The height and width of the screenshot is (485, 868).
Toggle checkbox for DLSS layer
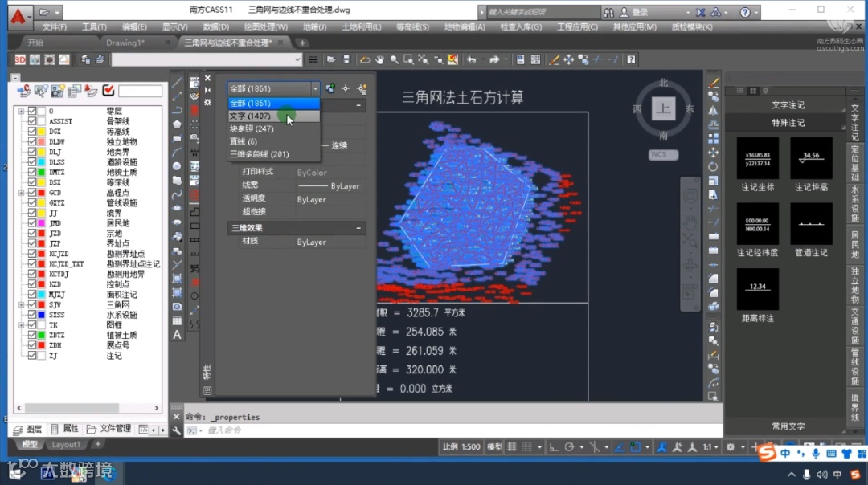coord(32,162)
